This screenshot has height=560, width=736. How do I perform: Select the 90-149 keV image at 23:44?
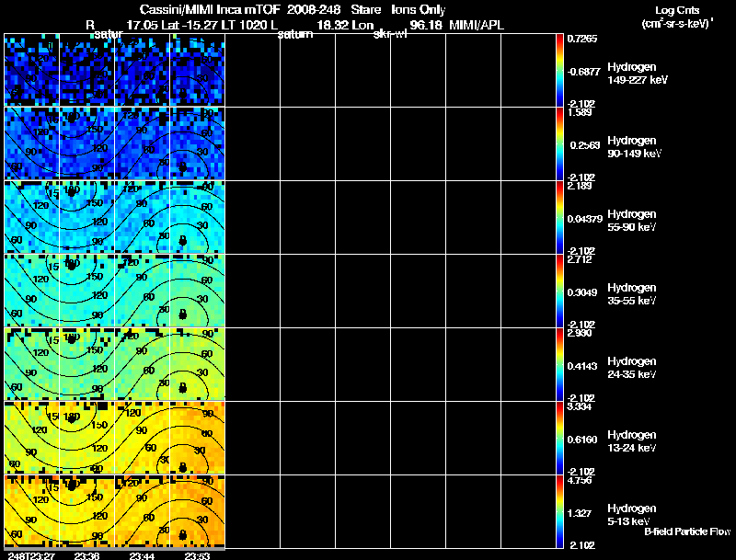[143, 143]
